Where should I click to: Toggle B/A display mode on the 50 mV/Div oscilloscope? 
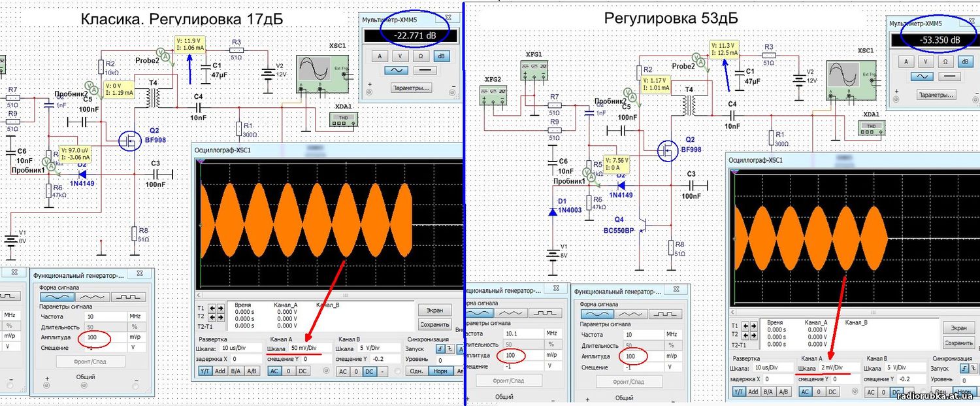coord(235,371)
